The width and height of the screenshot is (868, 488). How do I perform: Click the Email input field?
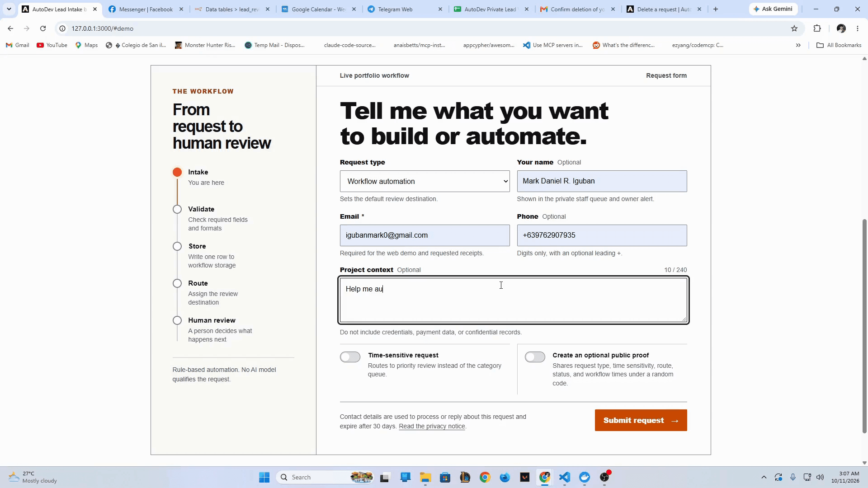coord(425,235)
